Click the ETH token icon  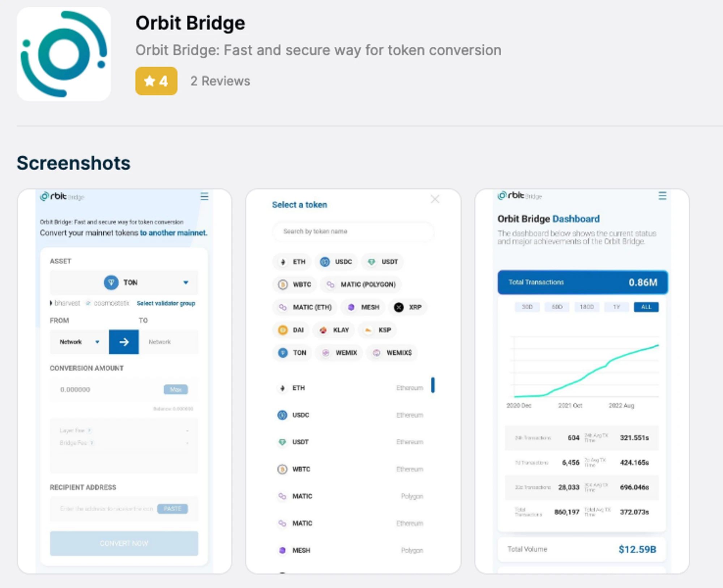[x=283, y=261]
